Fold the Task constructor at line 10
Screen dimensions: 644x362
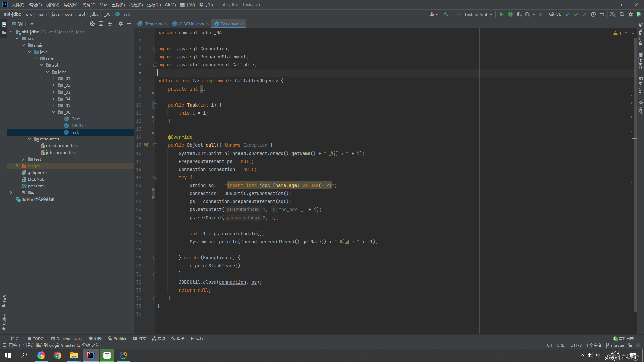pos(155,105)
